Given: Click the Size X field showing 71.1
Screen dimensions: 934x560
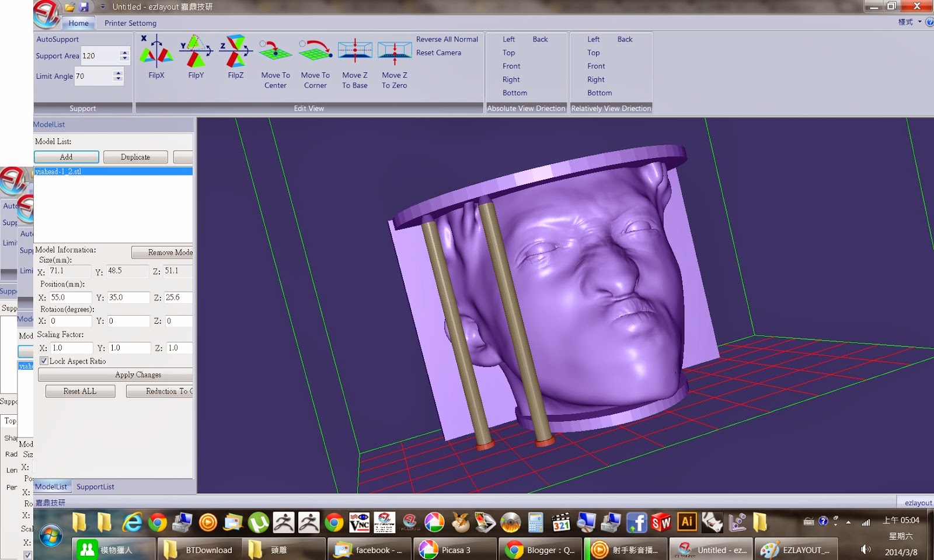Looking at the screenshot, I should (x=69, y=271).
